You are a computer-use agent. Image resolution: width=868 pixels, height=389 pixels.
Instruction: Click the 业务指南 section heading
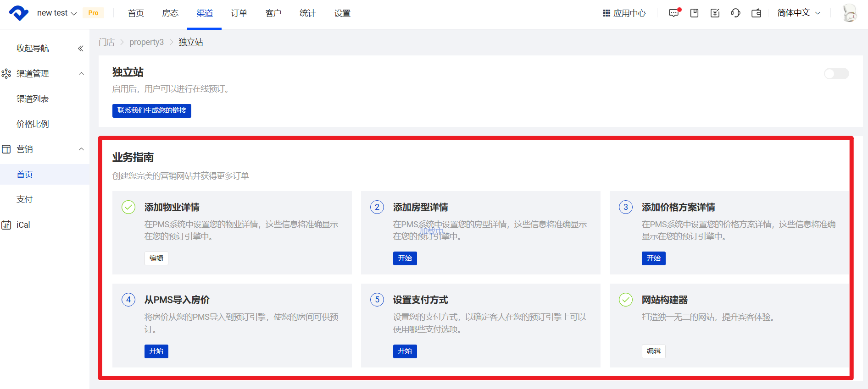pyautogui.click(x=133, y=158)
